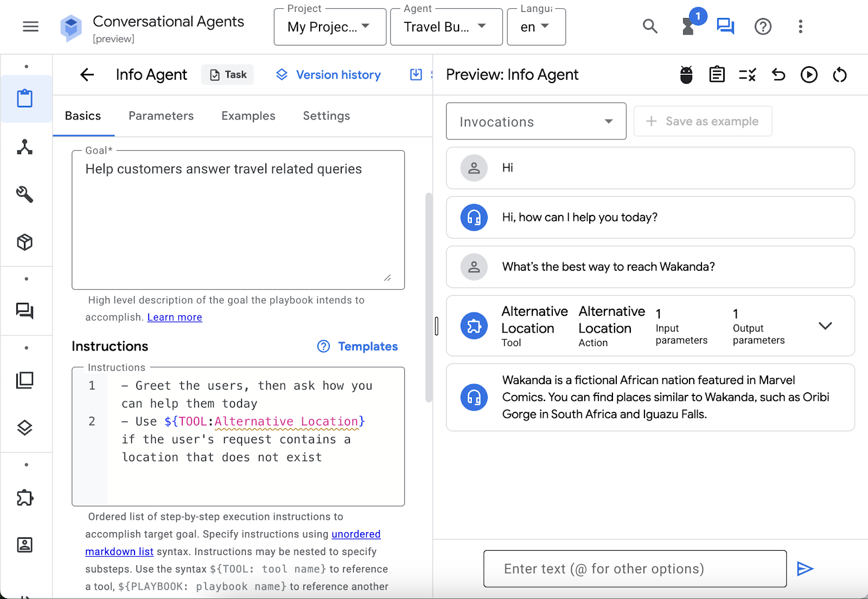Open the Tools wrench icon in sidebar

tap(25, 194)
